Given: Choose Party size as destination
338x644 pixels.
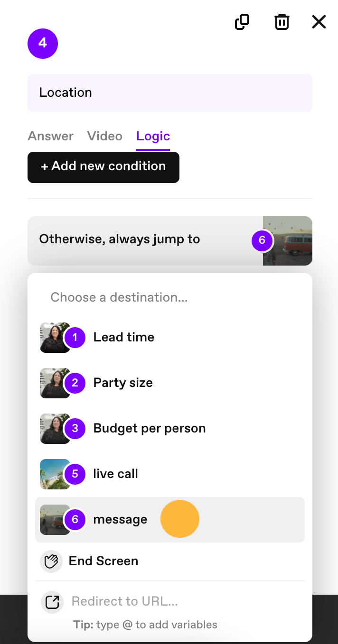Looking at the screenshot, I should point(170,383).
